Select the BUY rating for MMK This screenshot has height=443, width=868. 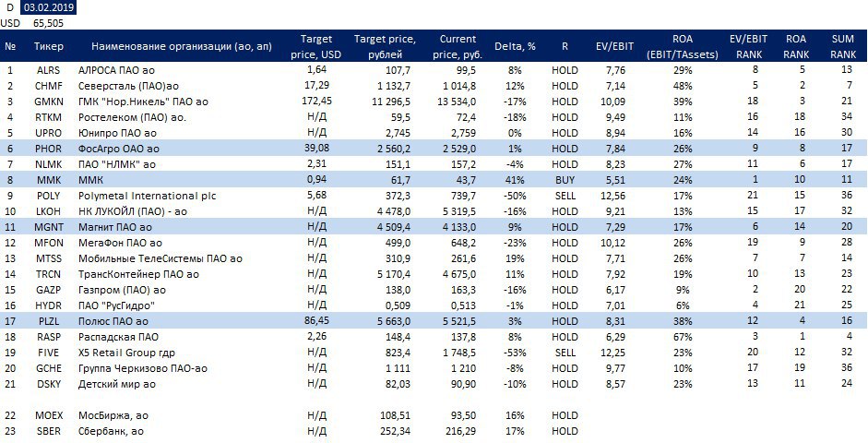tap(565, 181)
